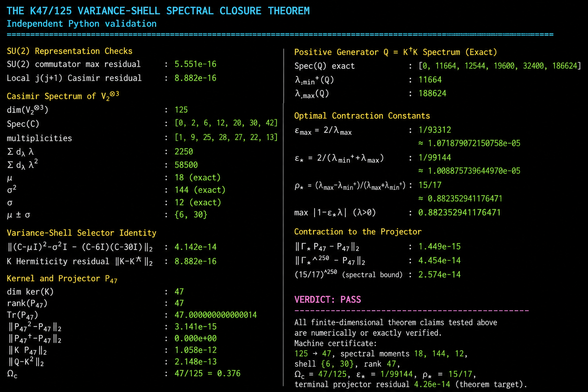The height and width of the screenshot is (392, 588).
Task: Click the dim value 125
Action: (181, 110)
